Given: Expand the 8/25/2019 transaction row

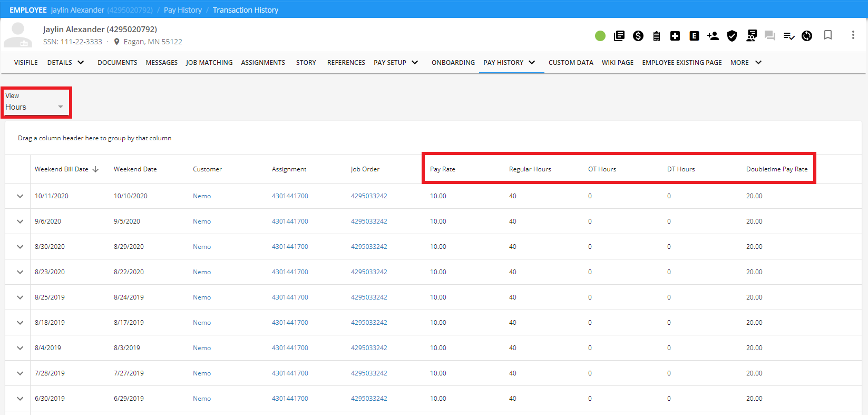Looking at the screenshot, I should point(20,297).
